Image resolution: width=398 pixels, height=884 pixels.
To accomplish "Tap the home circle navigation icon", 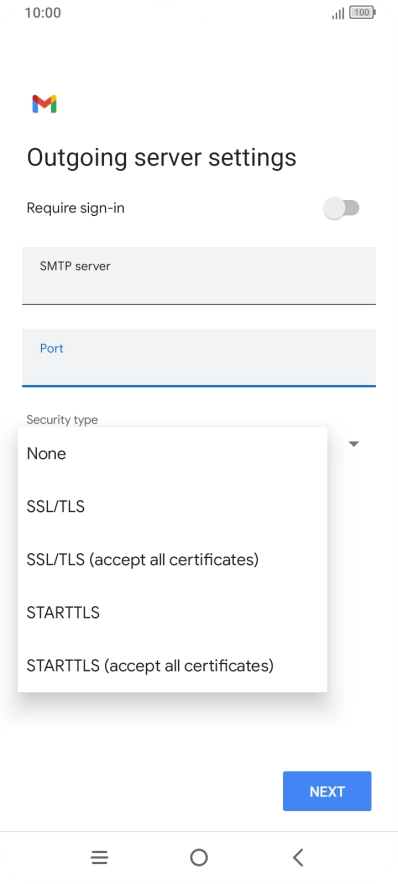I will [198, 858].
